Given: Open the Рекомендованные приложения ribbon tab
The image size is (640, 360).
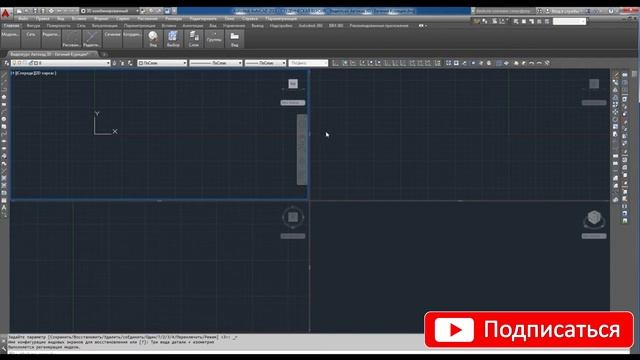Looking at the screenshot, I should pyautogui.click(x=379, y=26).
